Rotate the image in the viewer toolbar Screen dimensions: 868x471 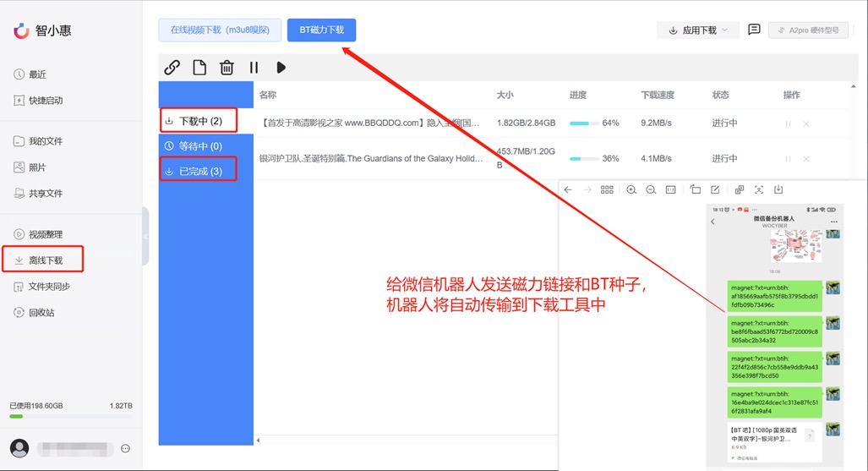(695, 189)
